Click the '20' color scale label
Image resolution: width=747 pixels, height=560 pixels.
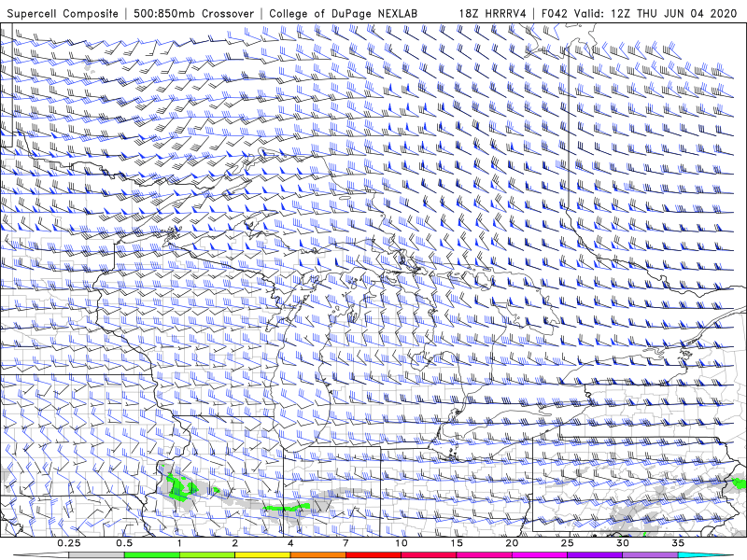[512, 543]
